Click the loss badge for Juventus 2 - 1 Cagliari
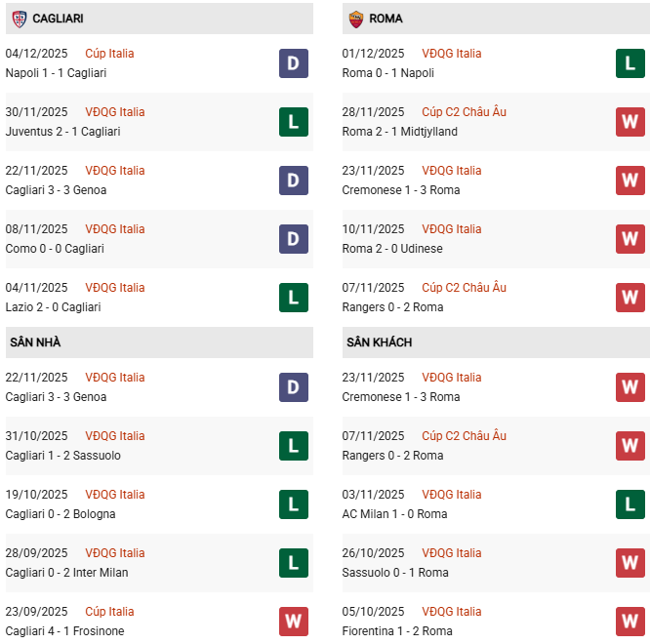650x644 pixels. tap(293, 122)
